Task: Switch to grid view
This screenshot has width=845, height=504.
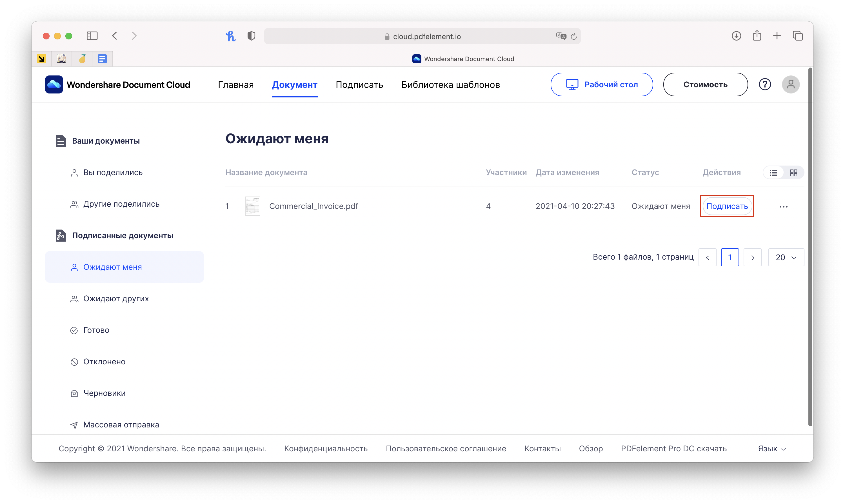Action: [x=793, y=173]
